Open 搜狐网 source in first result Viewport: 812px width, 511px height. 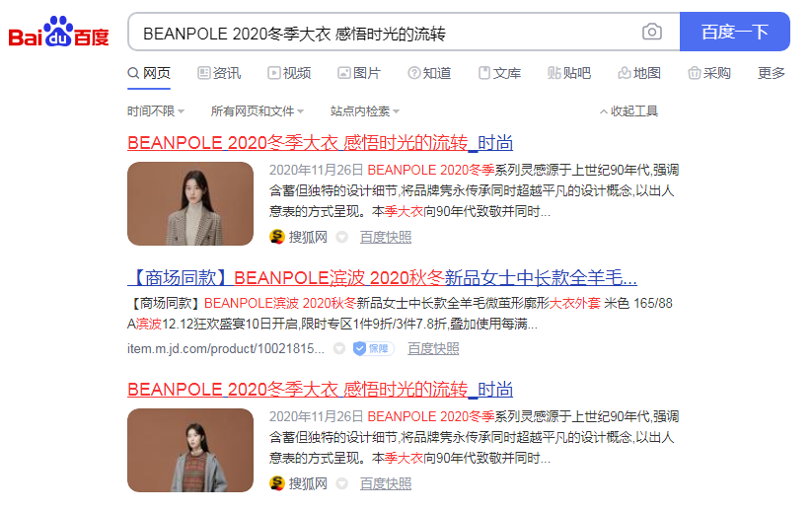[308, 237]
